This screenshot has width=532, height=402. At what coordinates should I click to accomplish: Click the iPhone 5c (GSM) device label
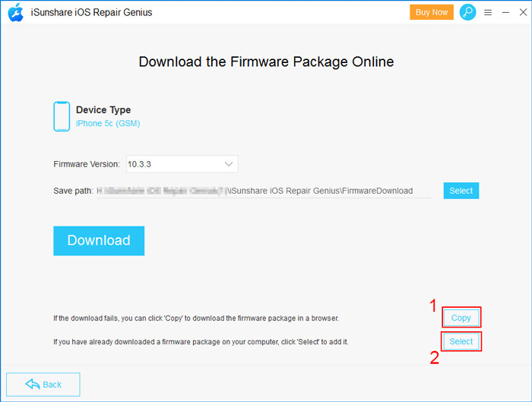click(108, 123)
